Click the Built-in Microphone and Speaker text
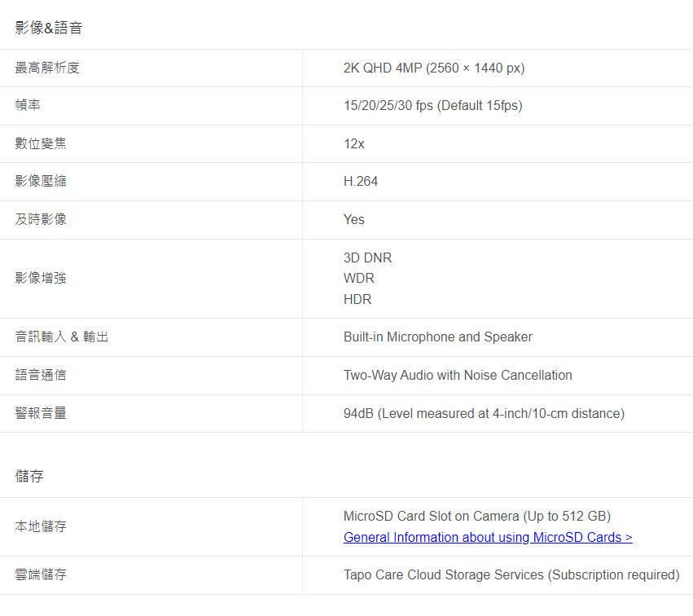 pos(437,337)
